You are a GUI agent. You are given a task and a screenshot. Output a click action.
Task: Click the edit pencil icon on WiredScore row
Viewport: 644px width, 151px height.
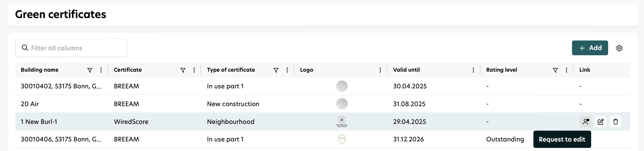tap(600, 122)
